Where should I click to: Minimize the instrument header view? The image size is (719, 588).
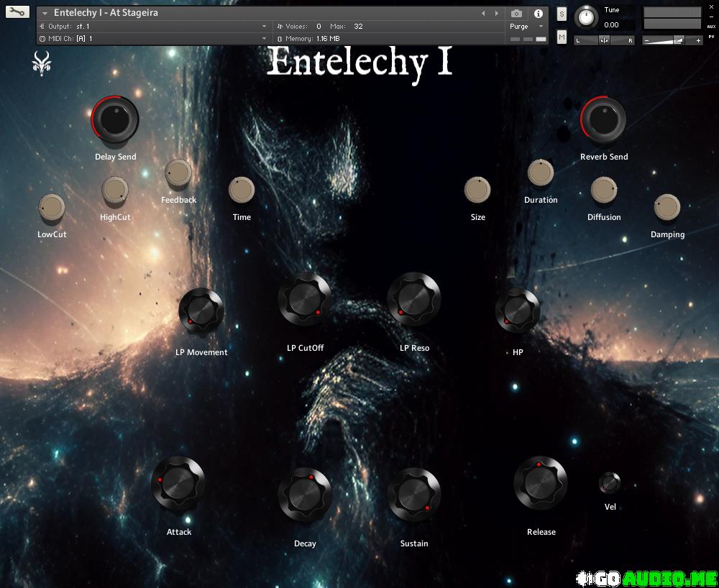(x=712, y=17)
